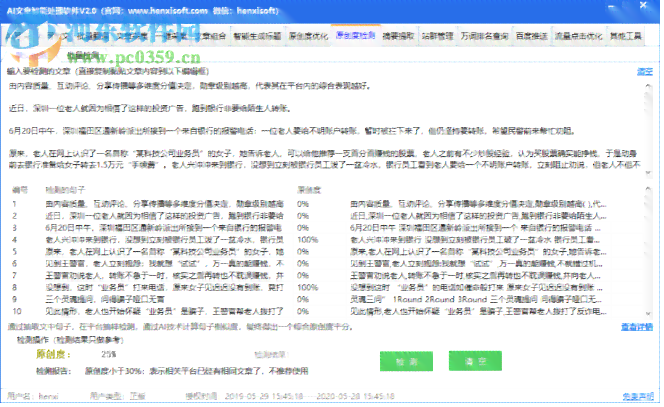Close the software window
The image size is (664, 407).
(644, 6)
